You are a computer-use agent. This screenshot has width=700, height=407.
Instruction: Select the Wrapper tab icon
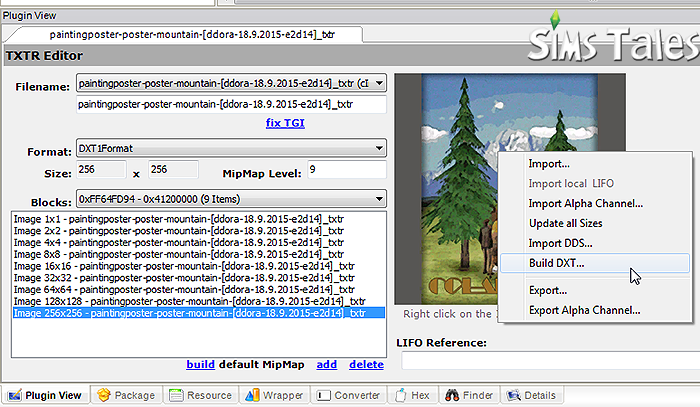(252, 395)
